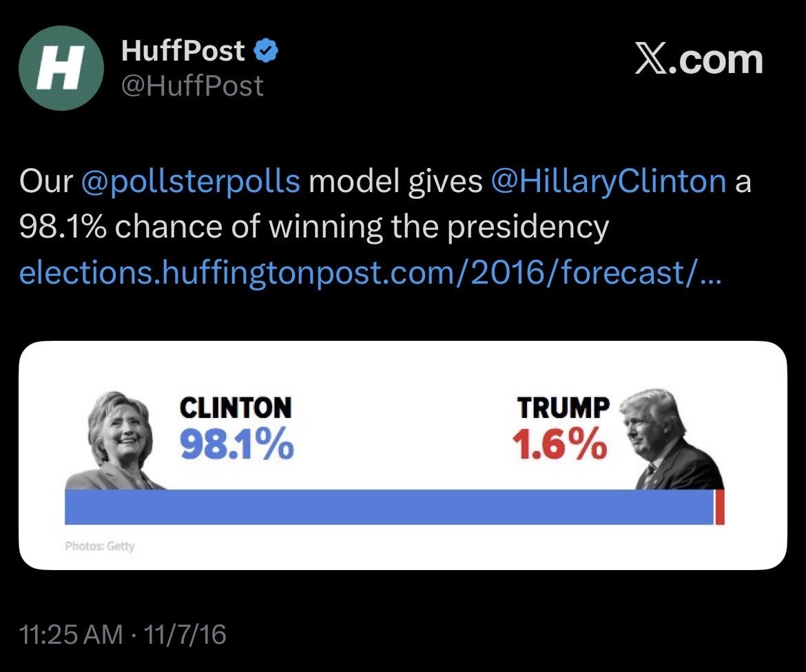Click the Photos: Getty credit
Viewport: 806px width, 672px height.
coord(100,546)
